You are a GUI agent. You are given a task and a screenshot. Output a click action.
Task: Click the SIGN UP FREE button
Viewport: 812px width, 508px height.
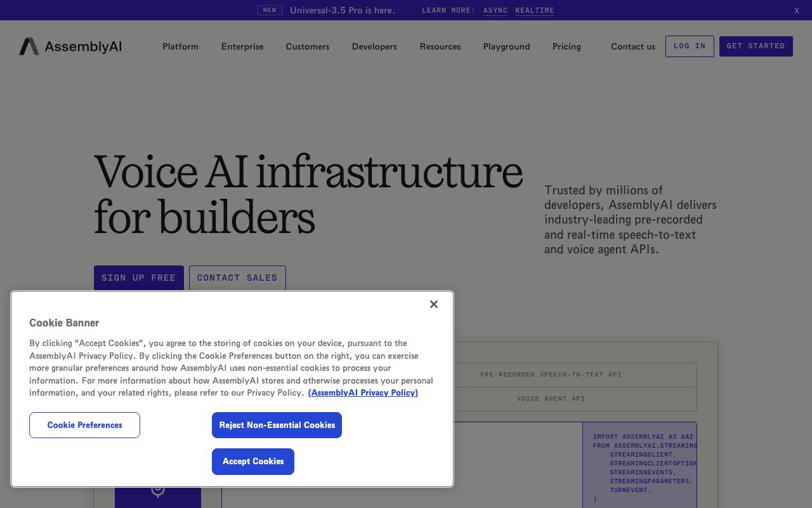pos(139,278)
